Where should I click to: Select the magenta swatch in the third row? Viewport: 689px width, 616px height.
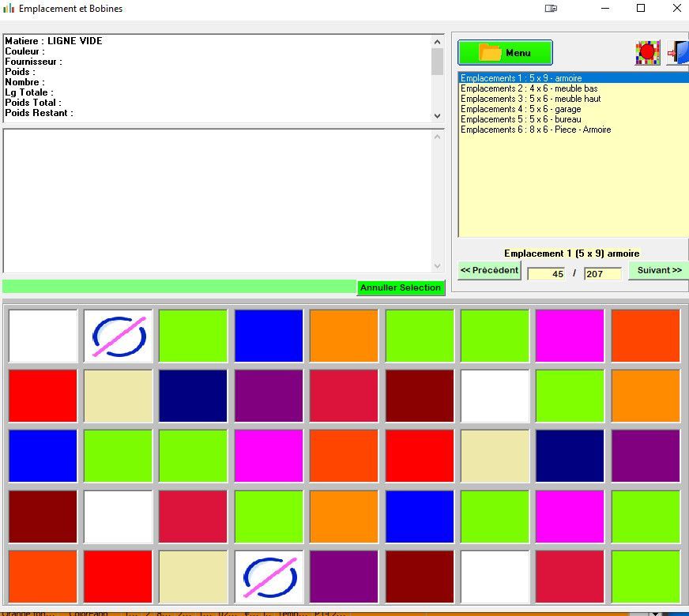pyautogui.click(x=269, y=456)
